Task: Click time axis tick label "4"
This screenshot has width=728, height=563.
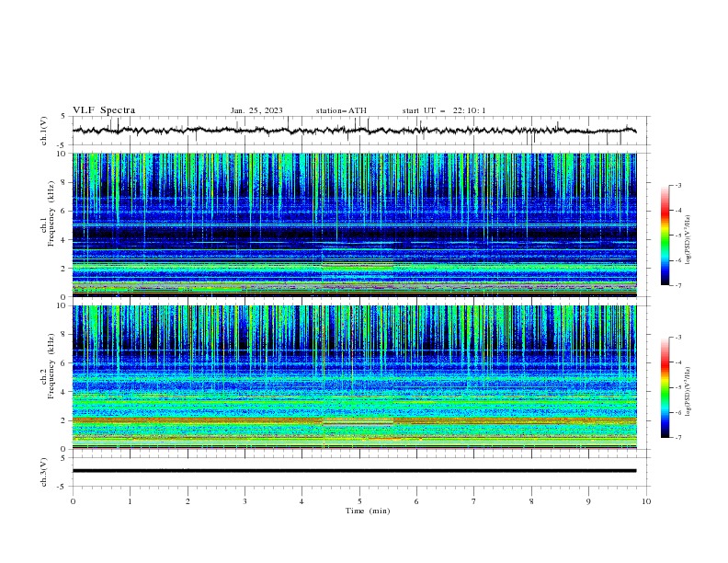Action: (301, 501)
